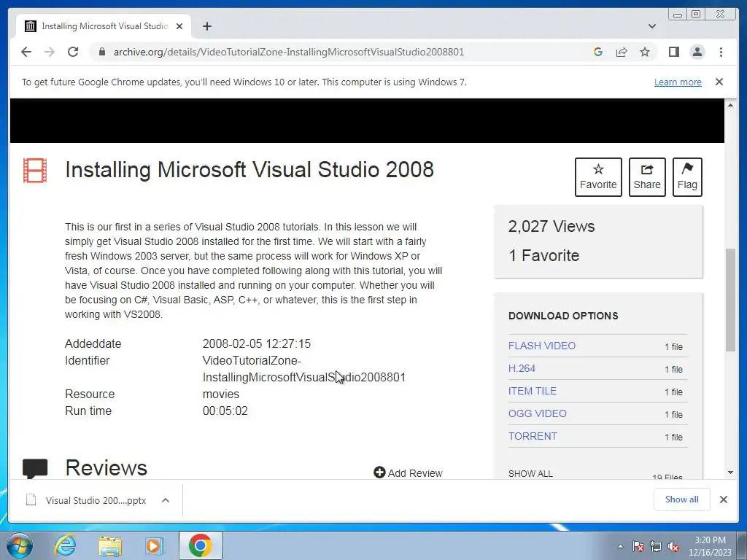Viewport: 747px width, 560px height.
Task: Click the page scrollbar thumb
Action: pyautogui.click(x=730, y=300)
